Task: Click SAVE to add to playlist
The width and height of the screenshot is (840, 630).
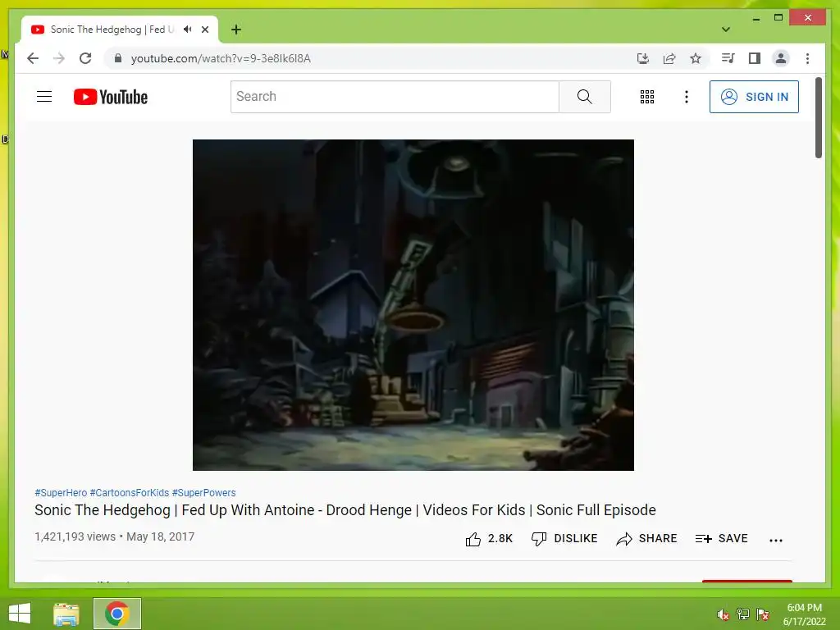Action: [x=721, y=538]
